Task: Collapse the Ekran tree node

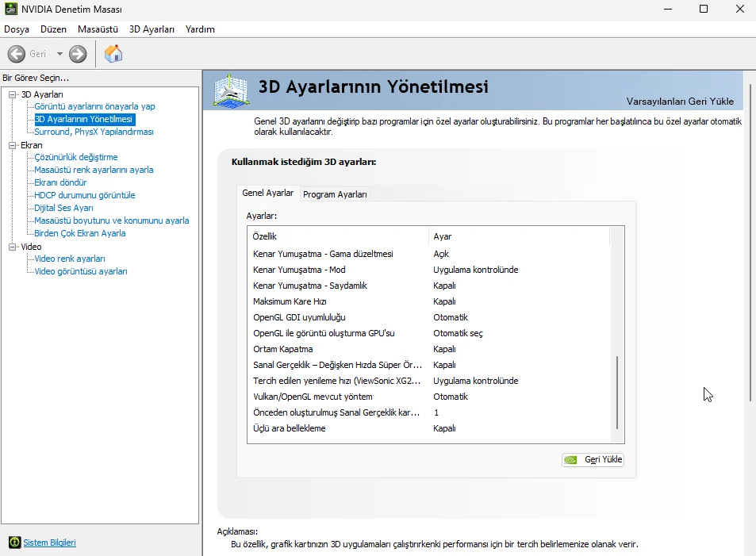Action: click(x=13, y=145)
